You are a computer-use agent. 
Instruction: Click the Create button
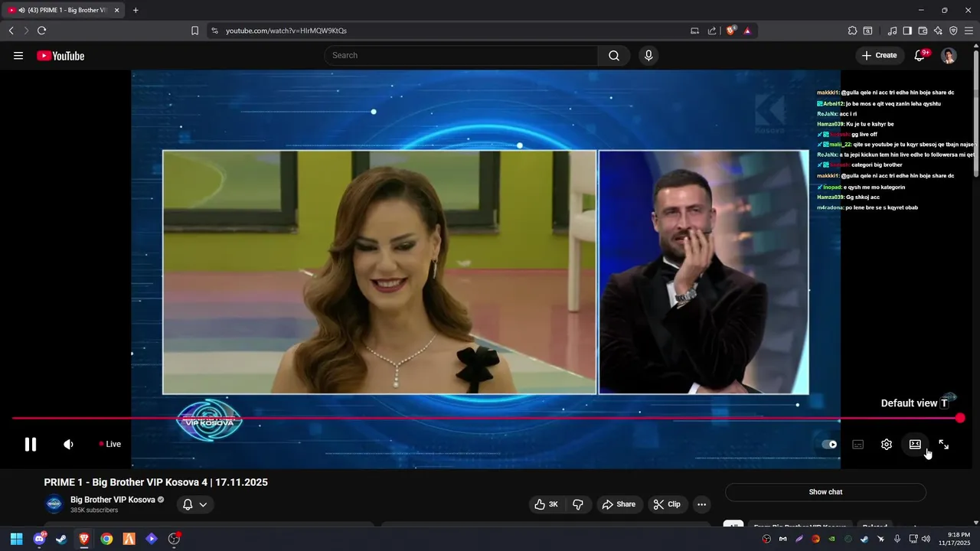point(879,55)
